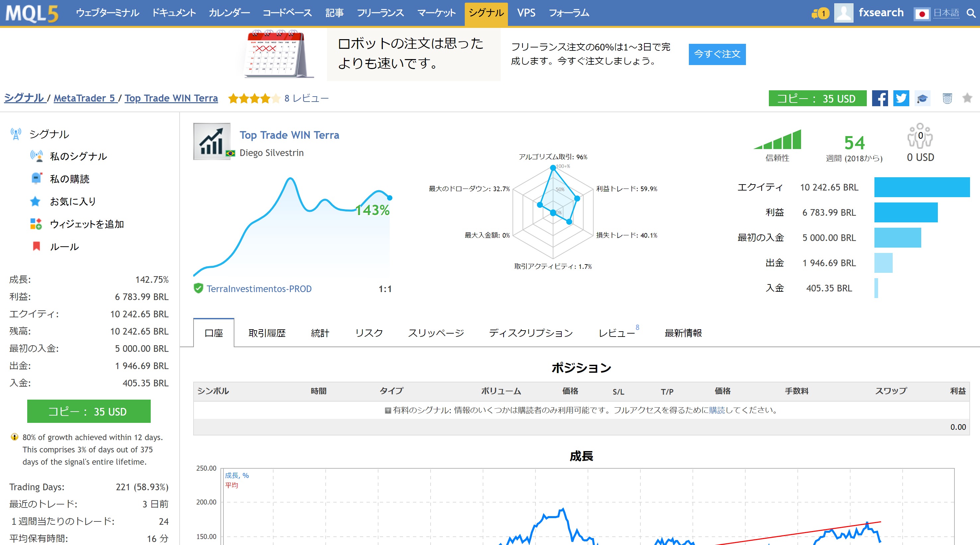This screenshot has height=545, width=980.
Task: Expand the ディスクリプション (Description) tab
Action: (x=530, y=333)
